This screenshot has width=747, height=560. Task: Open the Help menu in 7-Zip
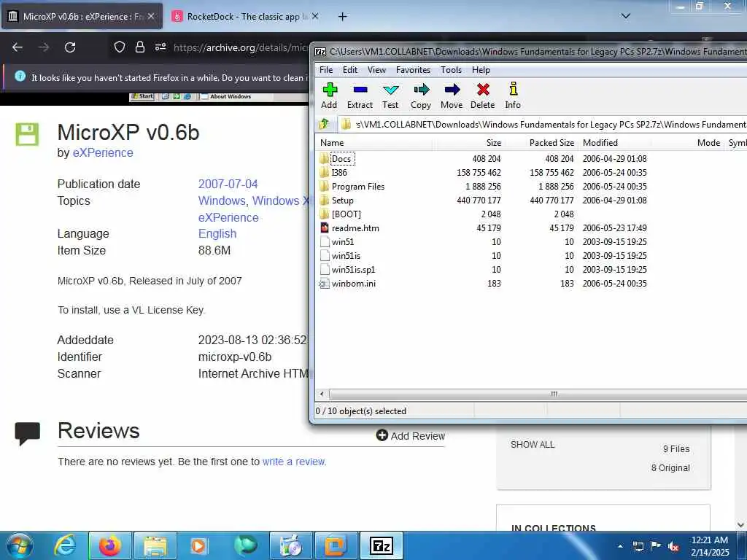point(481,70)
